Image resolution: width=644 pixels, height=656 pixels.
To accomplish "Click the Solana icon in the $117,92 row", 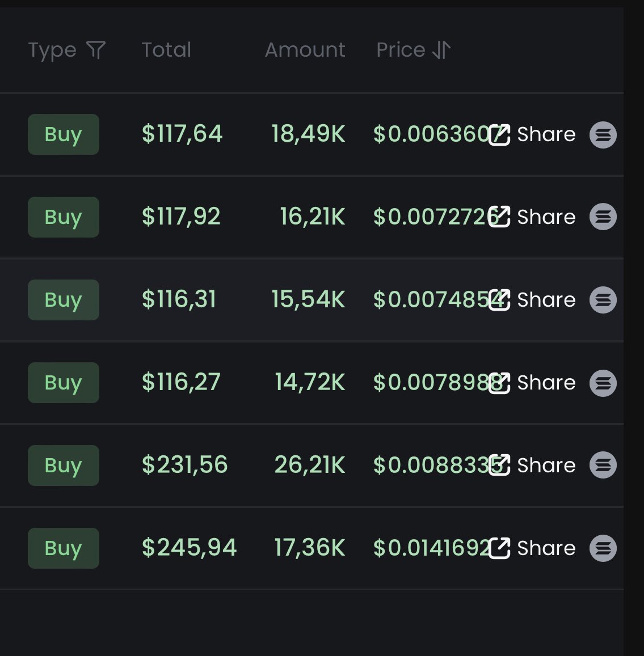I will (x=603, y=217).
